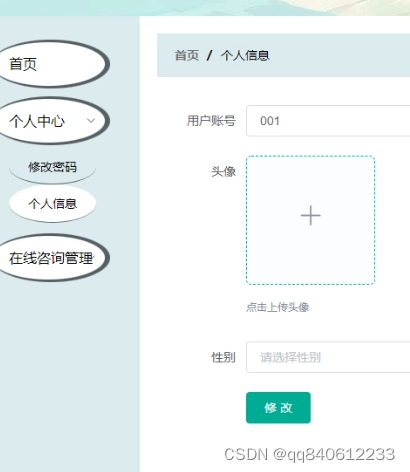Open the 请选择性别 dropdown
The height and width of the screenshot is (472, 410).
328,357
